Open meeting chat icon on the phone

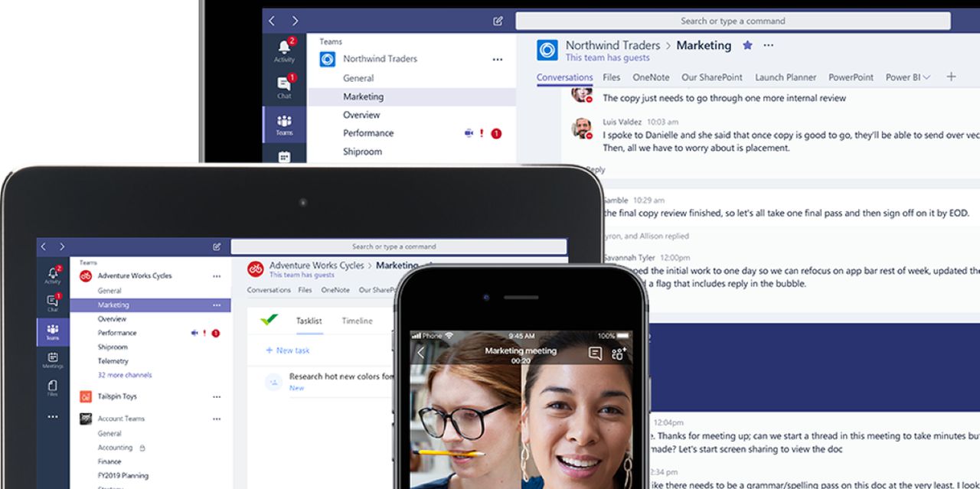coord(595,353)
